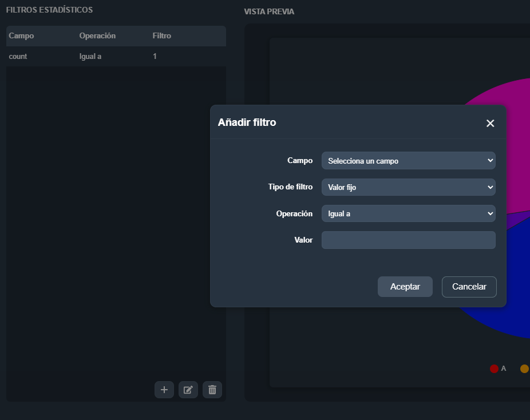The image size is (530, 420).
Task: Expand the Tipo de filtro dropdown
Action: pyautogui.click(x=408, y=187)
